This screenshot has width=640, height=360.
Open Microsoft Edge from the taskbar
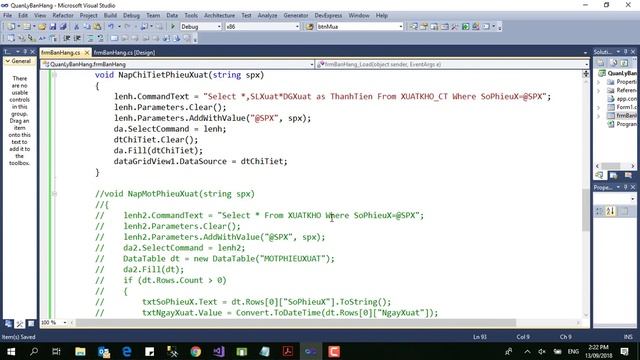click(x=127, y=351)
